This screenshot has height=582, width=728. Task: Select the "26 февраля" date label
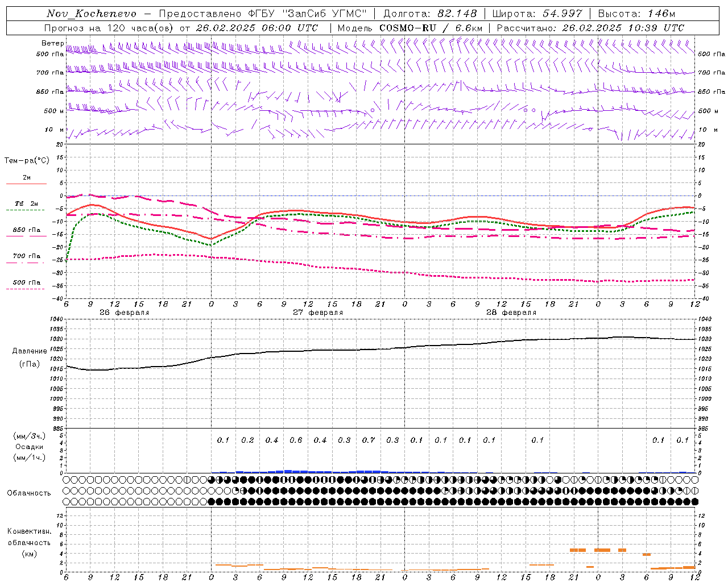pyautogui.click(x=124, y=313)
